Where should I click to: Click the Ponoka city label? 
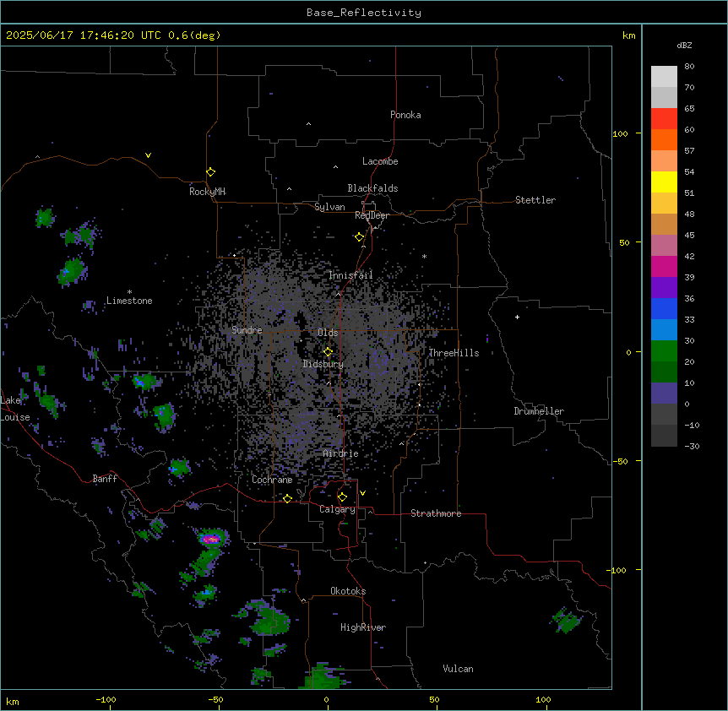(405, 115)
